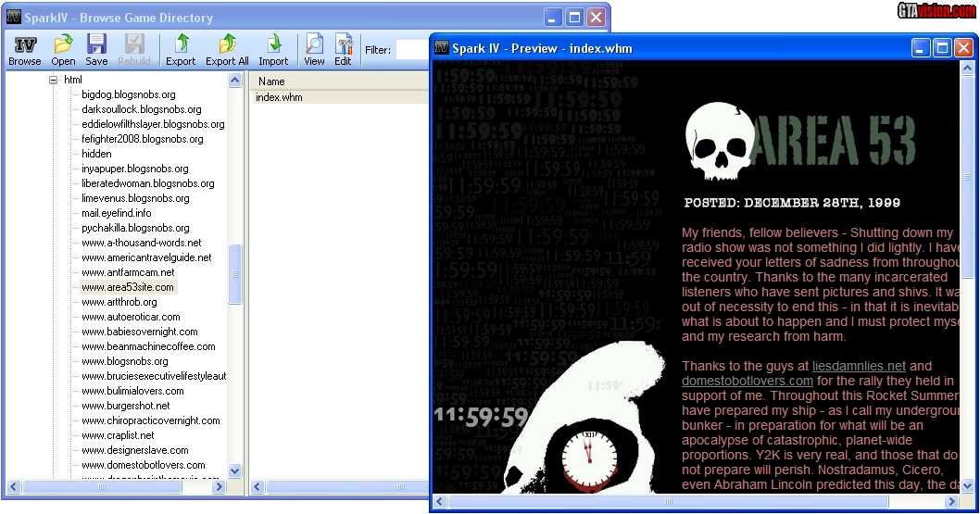Choose mail.eyefind.info in directory tree
Screen dimensions: 980x514
click(116, 213)
